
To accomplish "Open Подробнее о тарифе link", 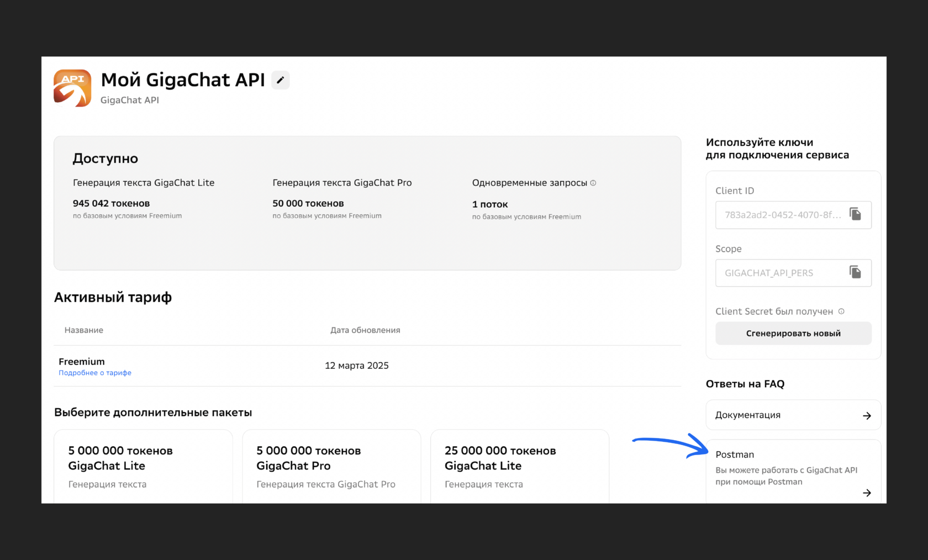I will point(95,373).
